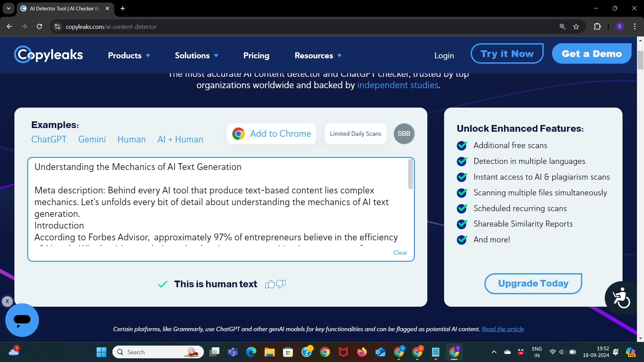Image resolution: width=644 pixels, height=362 pixels.
Task: Click the SBB account avatar
Action: (x=404, y=133)
